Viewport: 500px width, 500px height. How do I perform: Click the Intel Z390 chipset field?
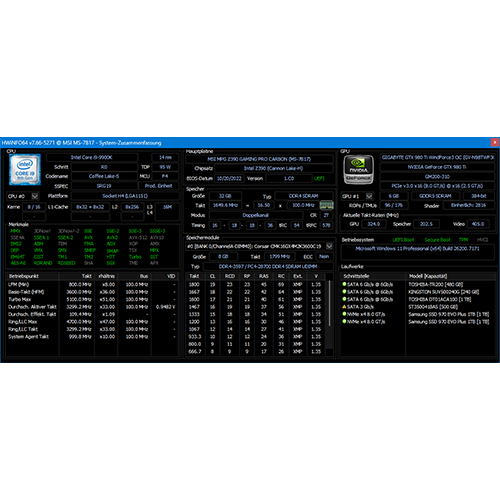(x=273, y=168)
